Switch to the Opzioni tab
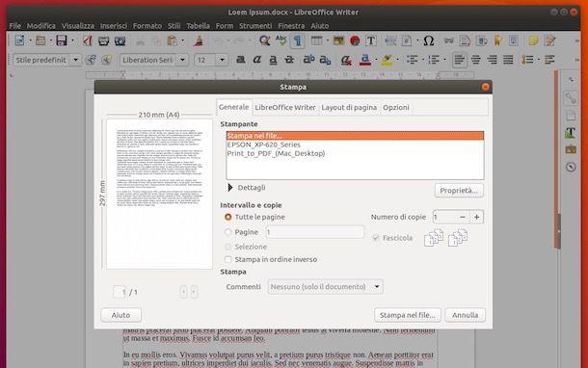Screen dimensions: 588x368 pos(395,108)
